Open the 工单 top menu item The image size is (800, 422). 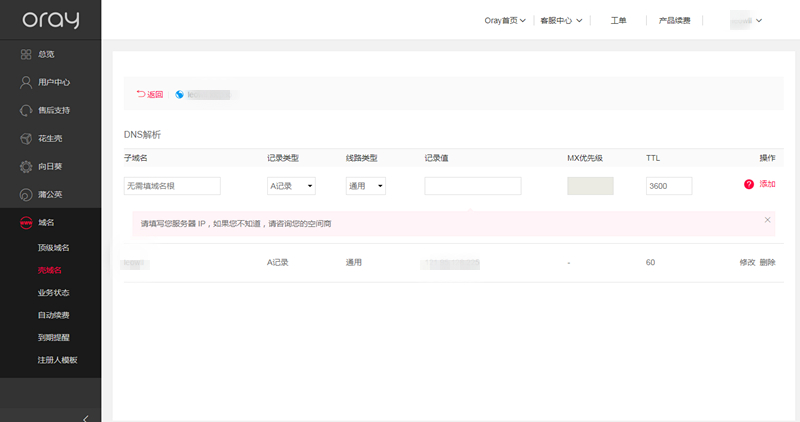[x=618, y=20]
